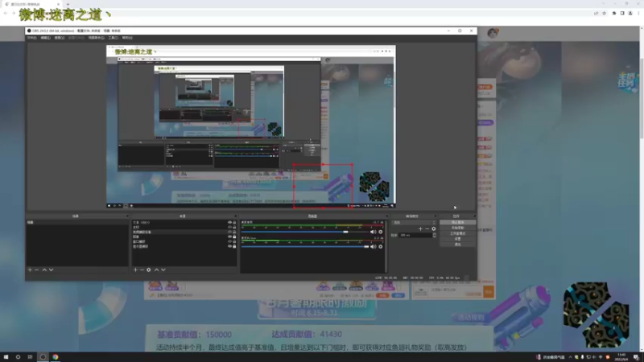Open the OBS Scene Collection menu
The image size is (644, 362).
(x=96, y=38)
